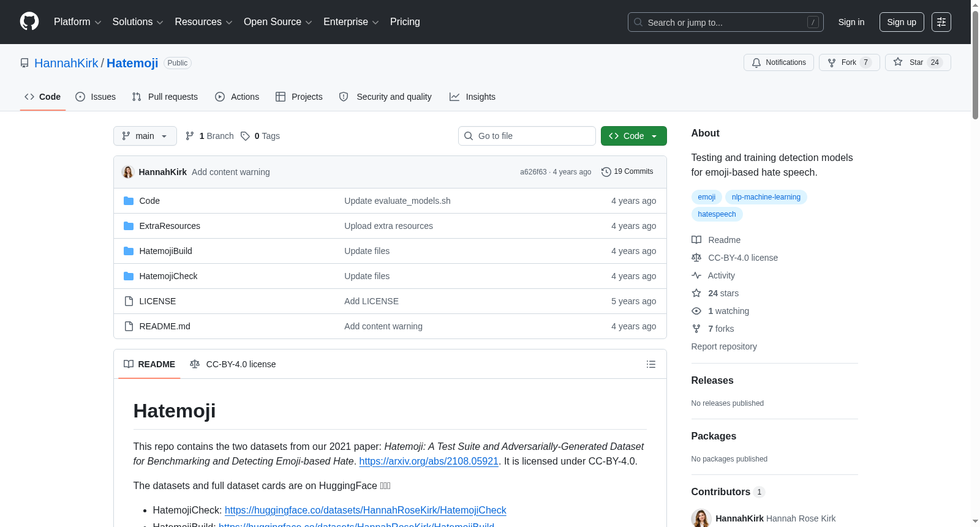Click the book icon next to Readme
This screenshot has height=527, width=980.
[696, 240]
